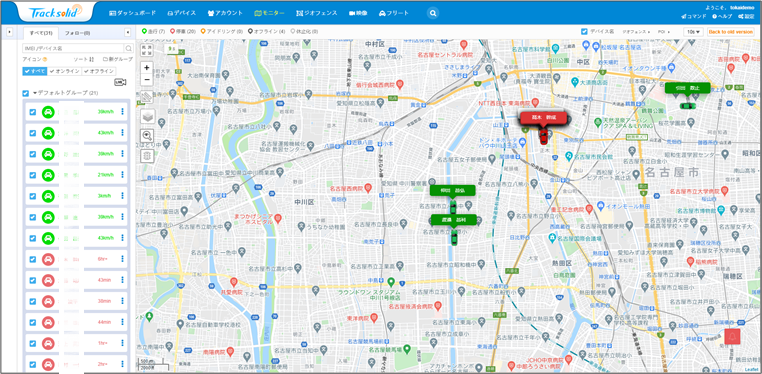The image size is (762, 374).
Task: Expand the ジオフェンス dropdown
Action: (637, 32)
